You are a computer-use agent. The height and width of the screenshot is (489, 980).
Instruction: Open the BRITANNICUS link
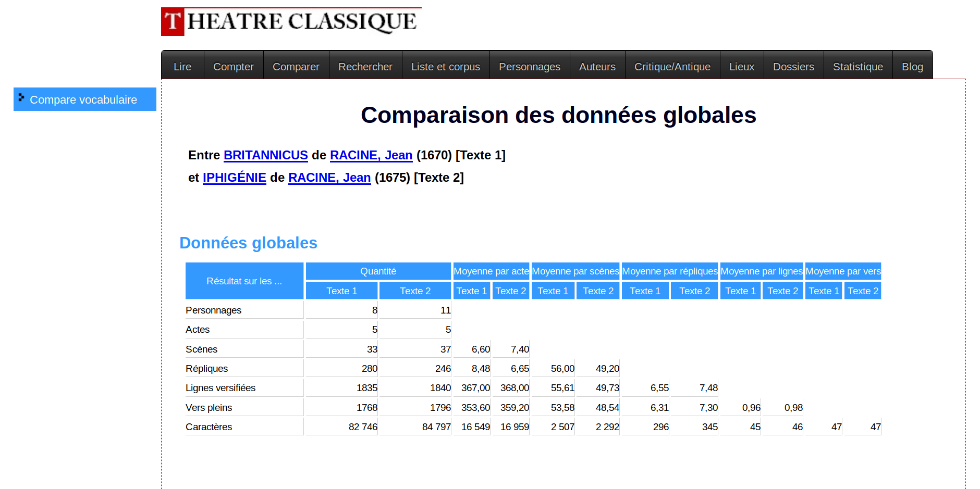pos(266,155)
